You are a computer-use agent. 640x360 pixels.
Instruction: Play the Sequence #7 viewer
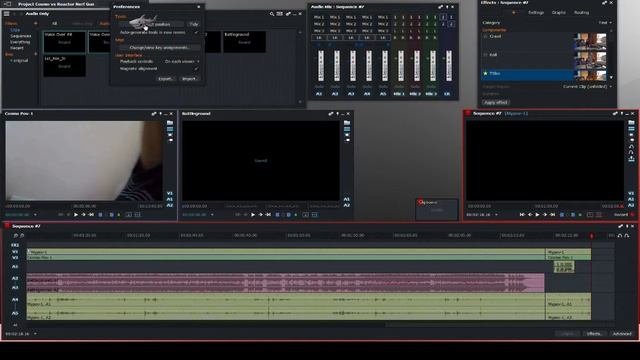click(537, 215)
